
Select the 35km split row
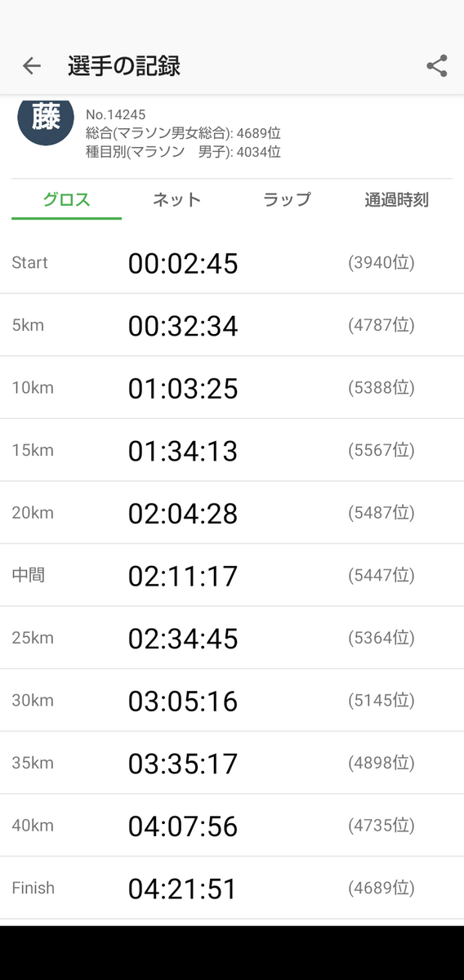(x=232, y=763)
